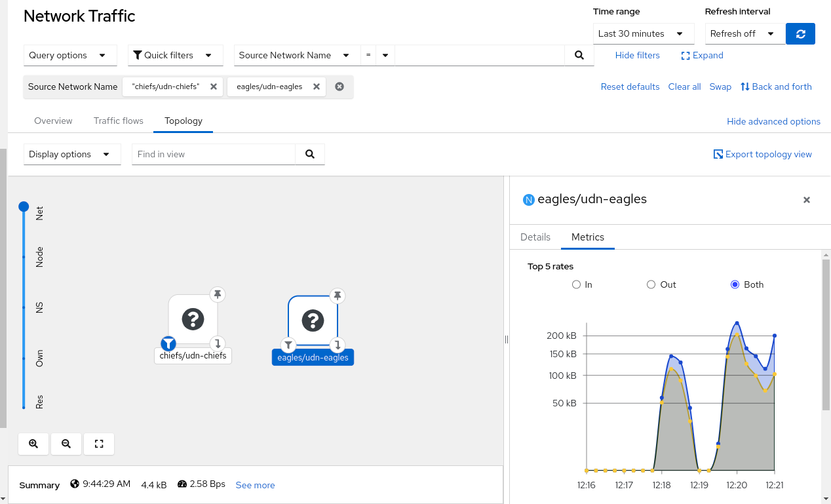
Task: Click the filter search magnifier icon
Action: click(579, 56)
